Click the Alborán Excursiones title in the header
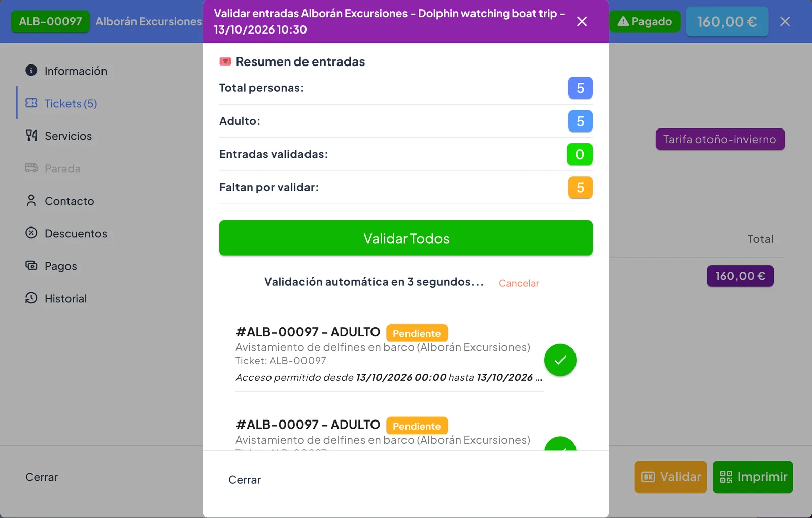The height and width of the screenshot is (518, 812). [149, 21]
